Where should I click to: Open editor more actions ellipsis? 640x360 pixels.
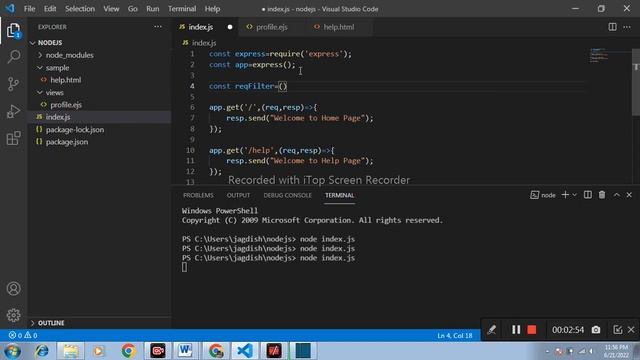[627, 27]
